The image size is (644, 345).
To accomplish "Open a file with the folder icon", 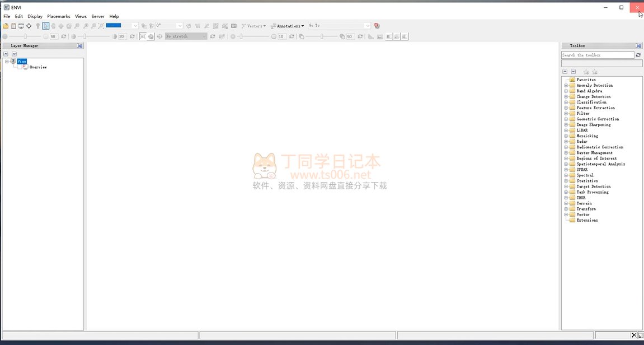I will coord(6,26).
